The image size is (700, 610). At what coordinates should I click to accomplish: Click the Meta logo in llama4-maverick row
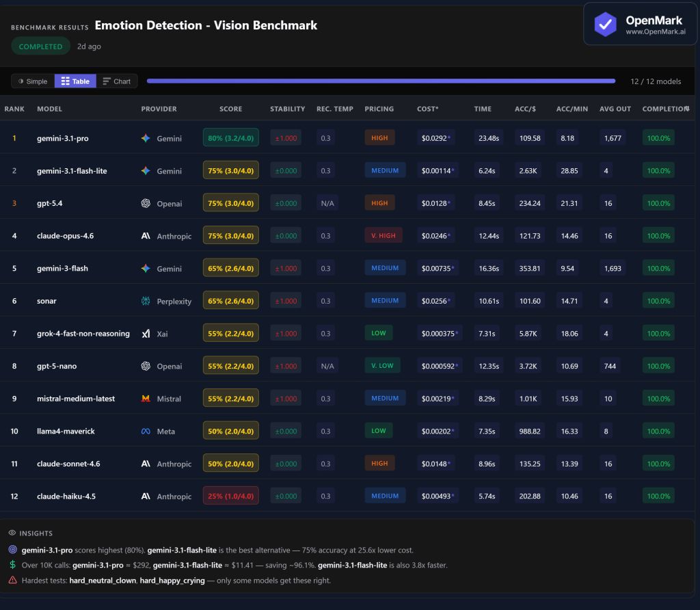(146, 432)
